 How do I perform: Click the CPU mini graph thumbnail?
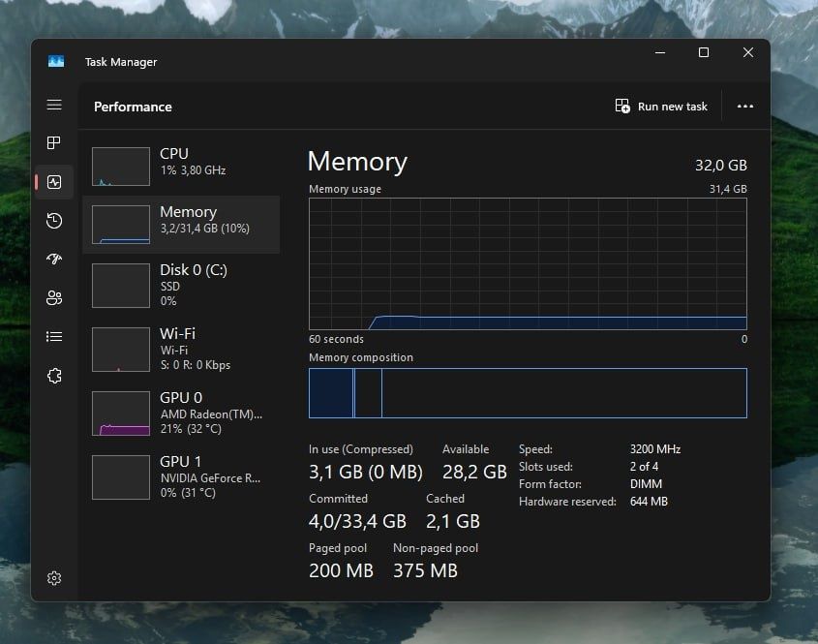coord(121,167)
